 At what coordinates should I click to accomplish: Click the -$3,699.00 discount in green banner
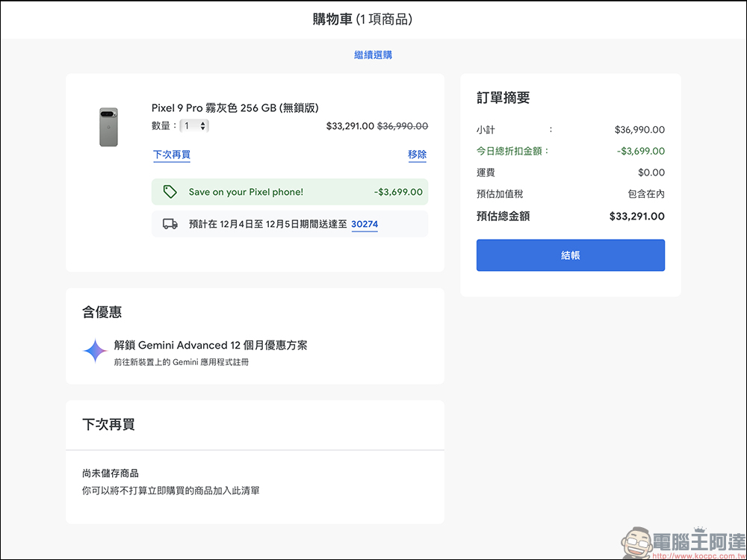pyautogui.click(x=398, y=192)
